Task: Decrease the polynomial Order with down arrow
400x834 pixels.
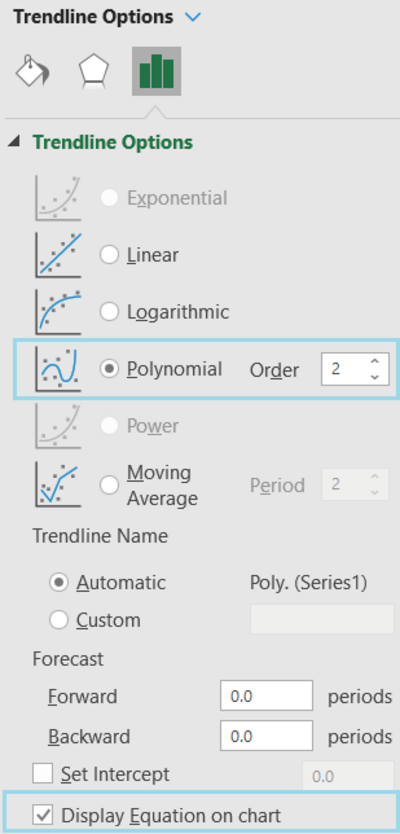Action: click(x=375, y=377)
